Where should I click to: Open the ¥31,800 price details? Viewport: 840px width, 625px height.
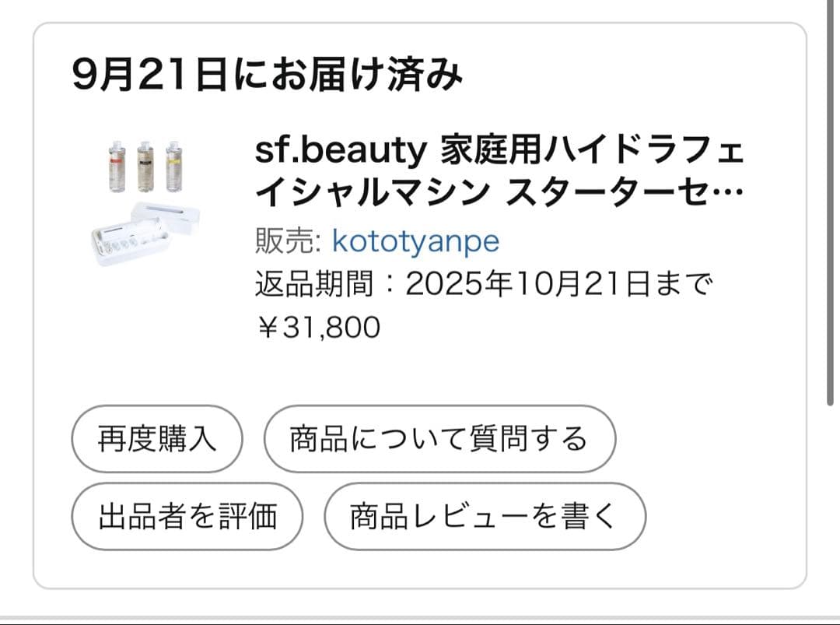(x=317, y=327)
